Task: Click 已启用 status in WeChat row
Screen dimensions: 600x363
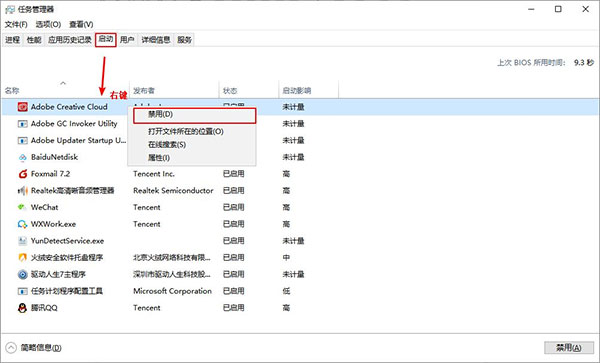Action: coord(233,207)
